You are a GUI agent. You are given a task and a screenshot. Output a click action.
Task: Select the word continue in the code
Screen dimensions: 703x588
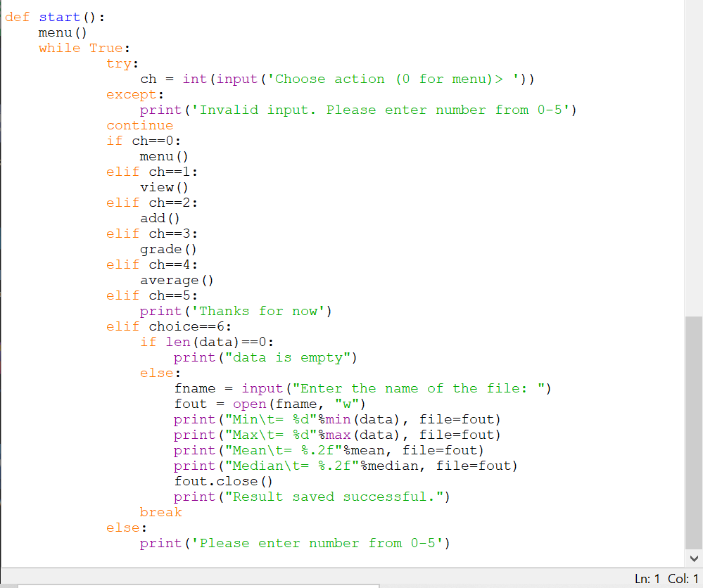[139, 124]
